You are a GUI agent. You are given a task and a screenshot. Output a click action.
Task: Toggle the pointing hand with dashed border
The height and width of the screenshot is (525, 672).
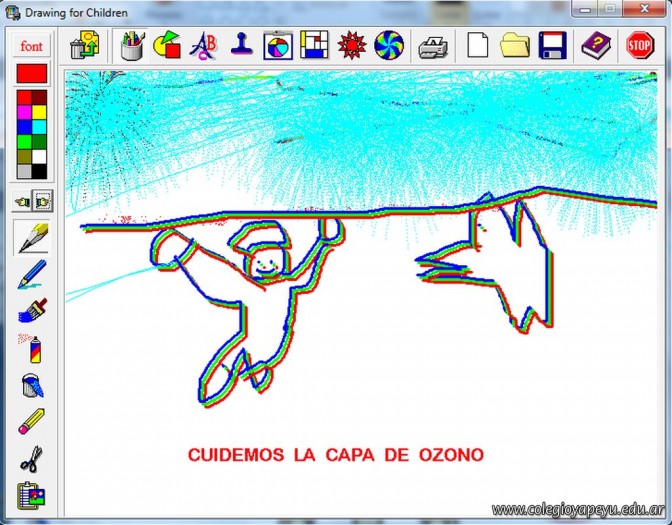[x=42, y=201]
